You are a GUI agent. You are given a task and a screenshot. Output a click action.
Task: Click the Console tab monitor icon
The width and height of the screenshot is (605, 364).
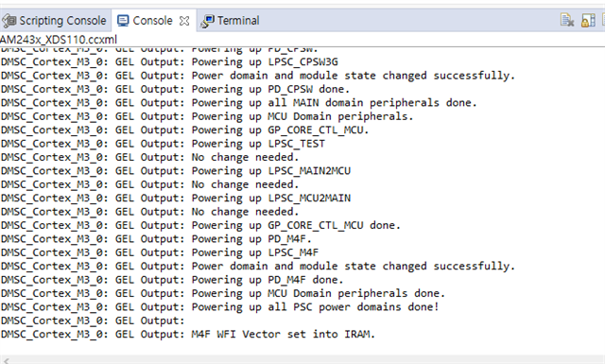tap(123, 21)
